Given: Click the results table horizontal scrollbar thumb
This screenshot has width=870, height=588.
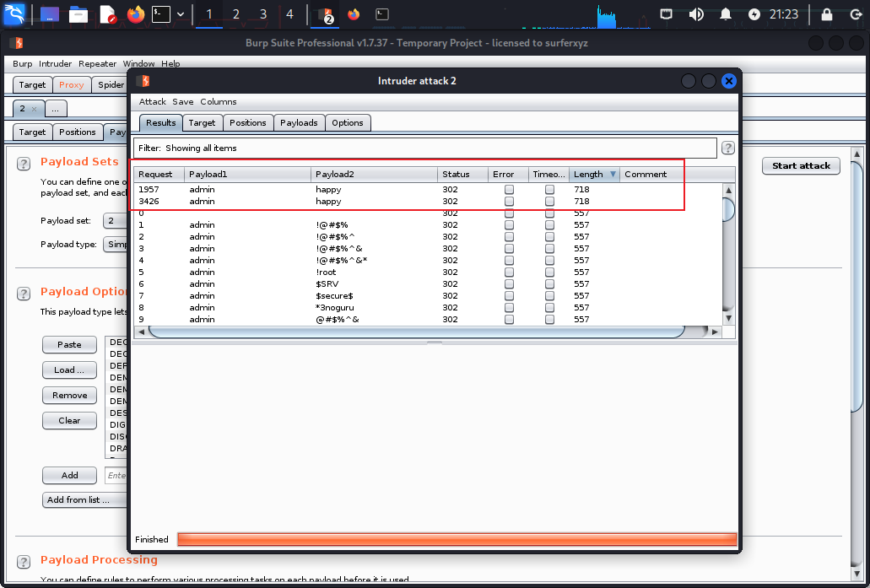Looking at the screenshot, I should pyautogui.click(x=416, y=332).
